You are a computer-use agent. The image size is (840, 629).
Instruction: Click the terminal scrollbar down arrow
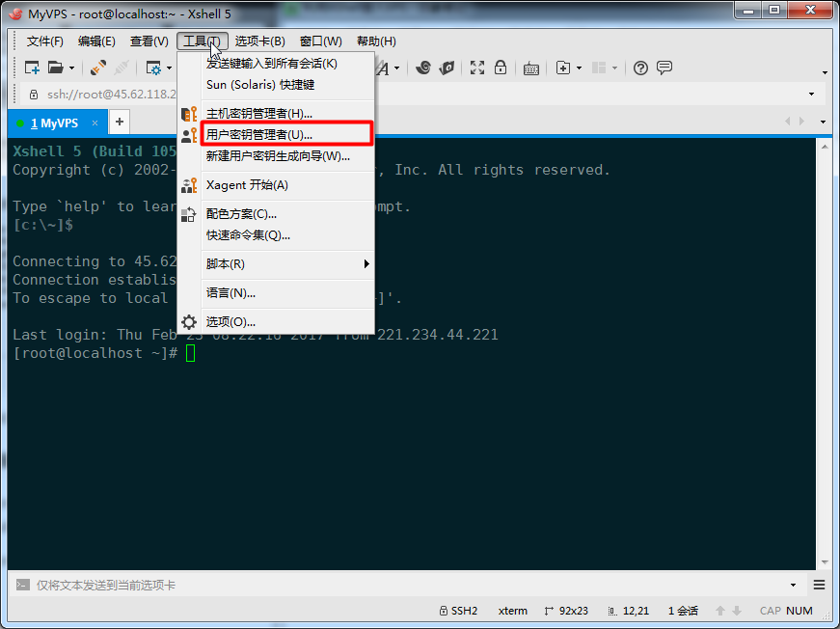[x=825, y=562]
